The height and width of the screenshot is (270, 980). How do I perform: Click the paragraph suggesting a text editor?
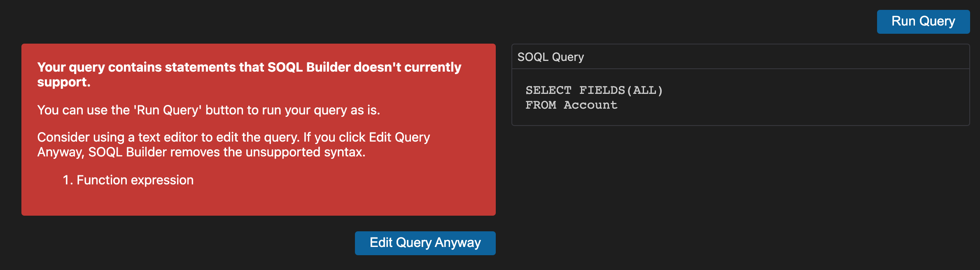(x=233, y=144)
